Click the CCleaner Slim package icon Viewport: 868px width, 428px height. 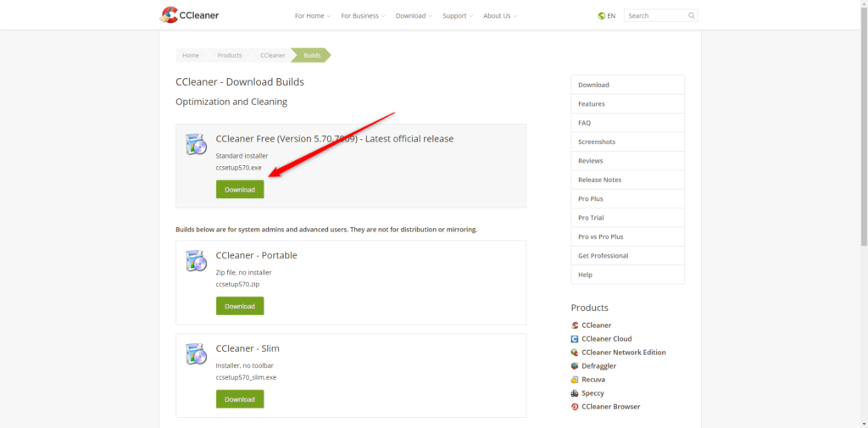(x=196, y=354)
